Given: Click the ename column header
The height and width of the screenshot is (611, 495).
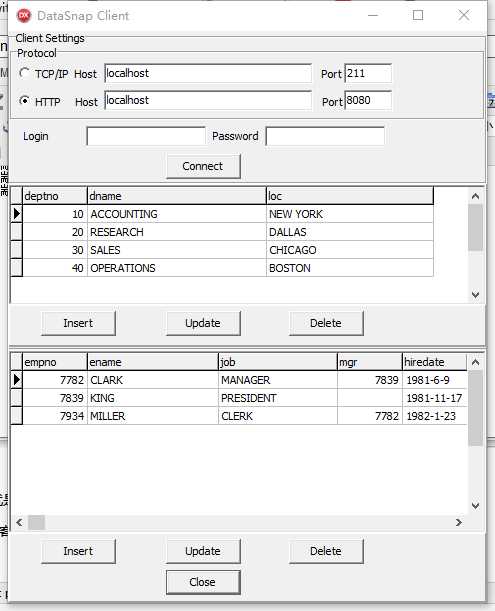Looking at the screenshot, I should tap(153, 362).
